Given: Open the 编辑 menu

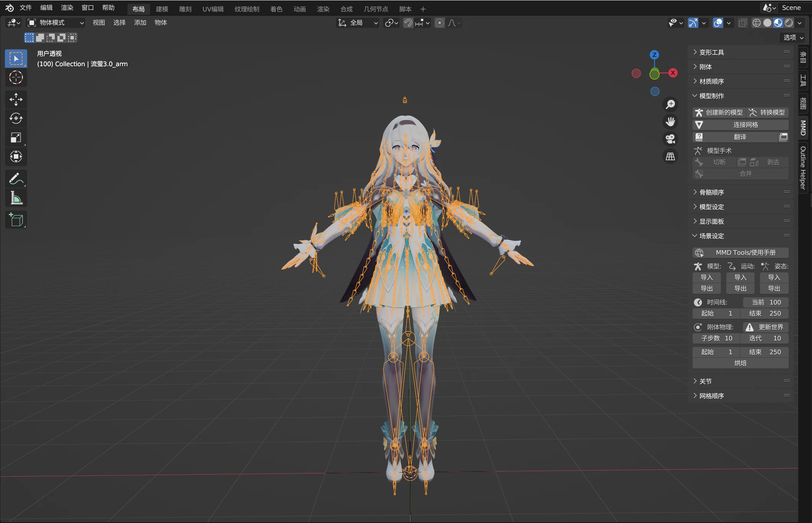Looking at the screenshot, I should [46, 8].
